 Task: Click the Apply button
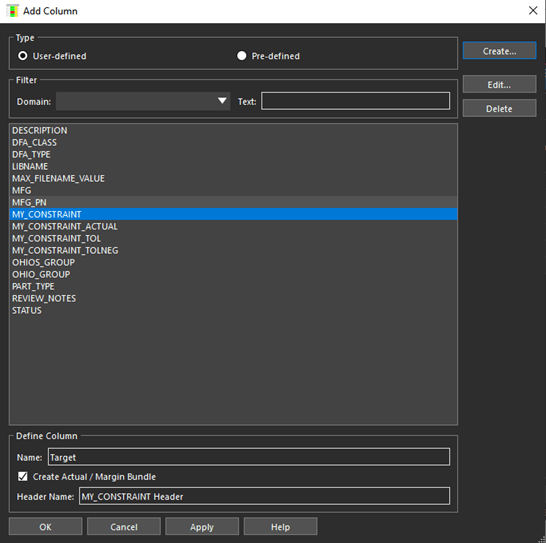coord(202,526)
